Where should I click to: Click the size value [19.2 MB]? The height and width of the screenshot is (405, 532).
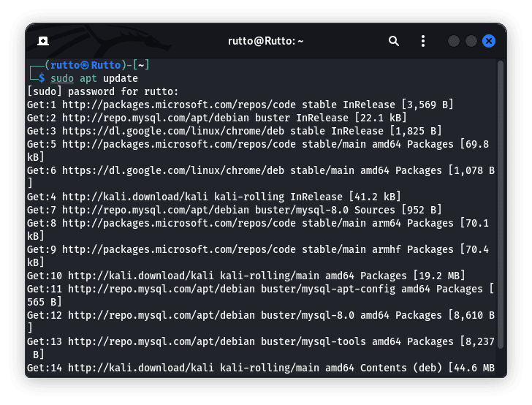[439, 276]
